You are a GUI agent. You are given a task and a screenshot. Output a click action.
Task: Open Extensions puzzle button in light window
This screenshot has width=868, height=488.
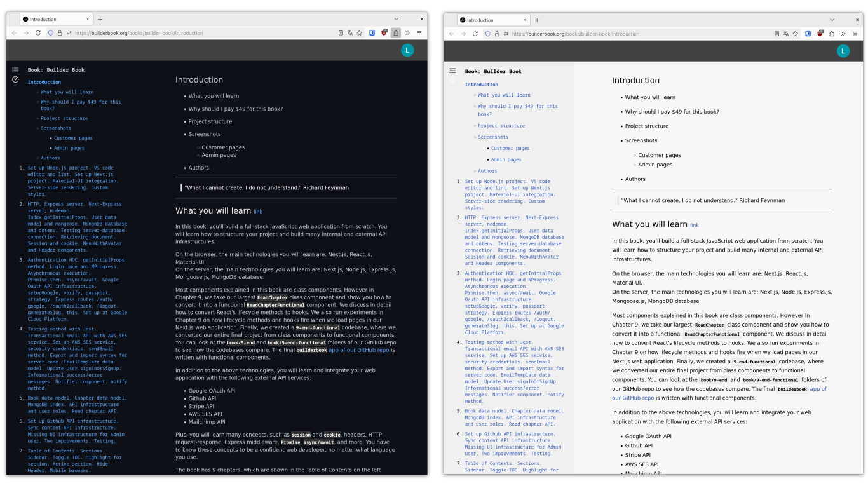click(832, 34)
